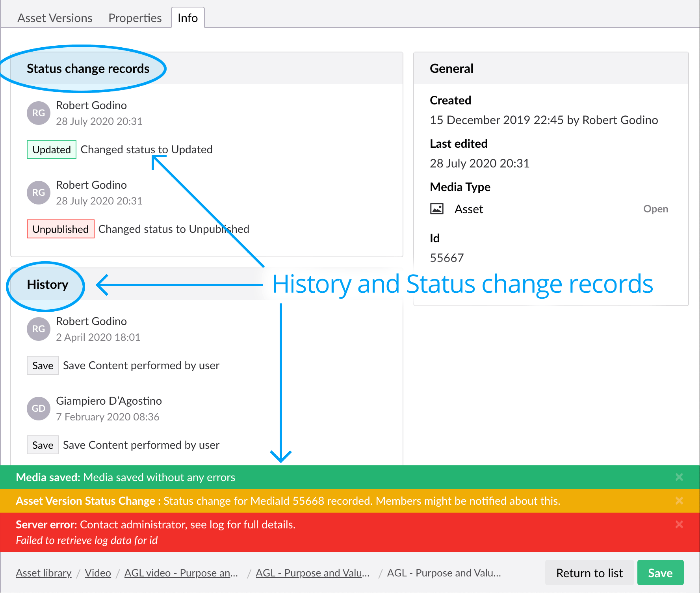Click Robert Godino's avatar on Updated record
This screenshot has height=593, width=700.
(39, 113)
